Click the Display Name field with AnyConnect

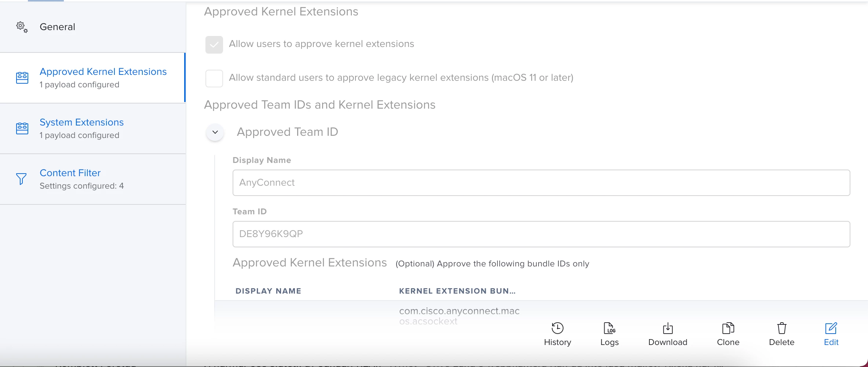tap(541, 183)
